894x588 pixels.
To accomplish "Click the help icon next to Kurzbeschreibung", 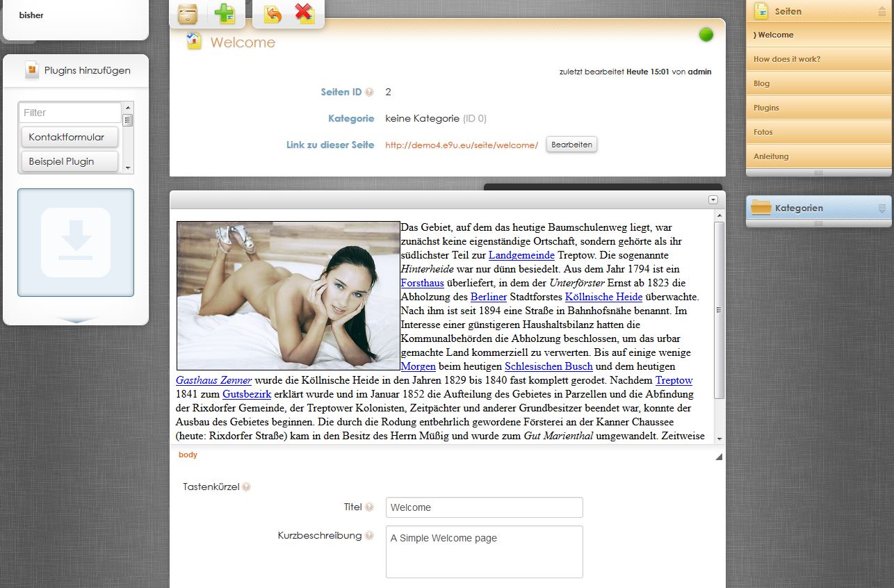I will [x=369, y=536].
